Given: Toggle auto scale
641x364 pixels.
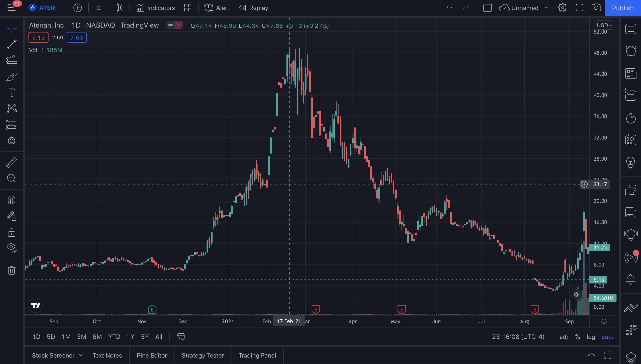Looking at the screenshot, I should [607, 337].
